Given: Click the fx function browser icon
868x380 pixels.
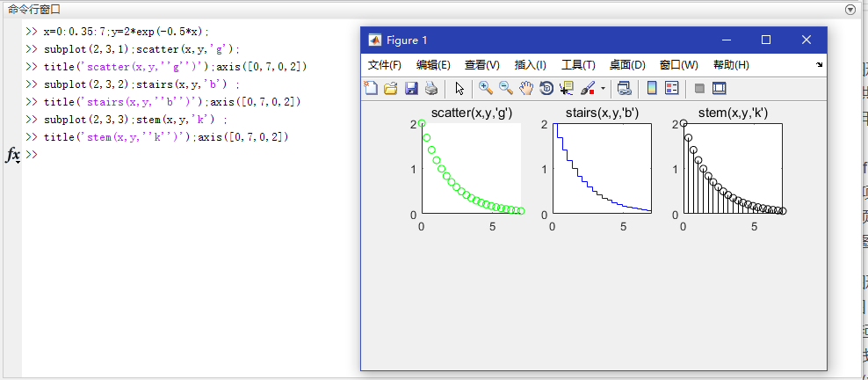Looking at the screenshot, I should pyautogui.click(x=12, y=155).
